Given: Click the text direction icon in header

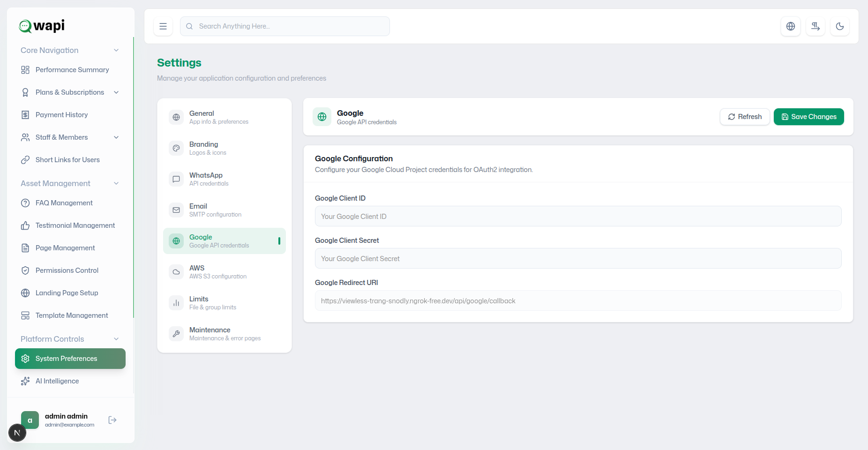Looking at the screenshot, I should pos(816,26).
